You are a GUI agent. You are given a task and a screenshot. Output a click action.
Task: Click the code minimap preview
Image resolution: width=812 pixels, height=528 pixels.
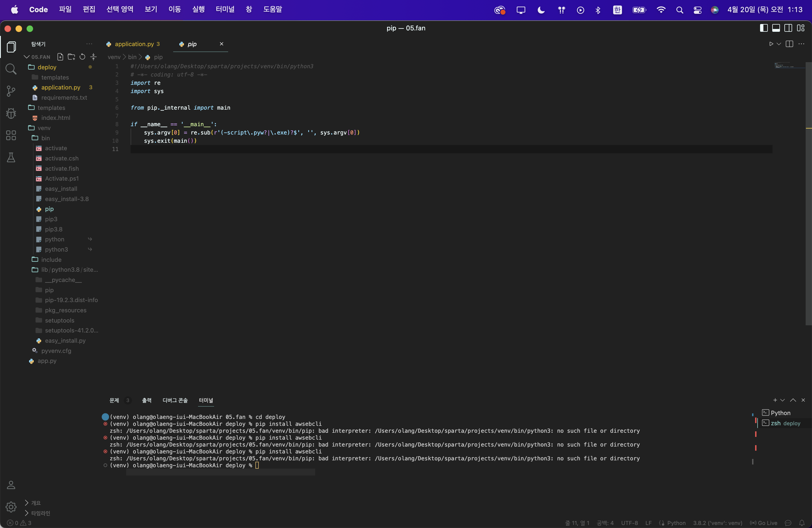click(x=789, y=65)
